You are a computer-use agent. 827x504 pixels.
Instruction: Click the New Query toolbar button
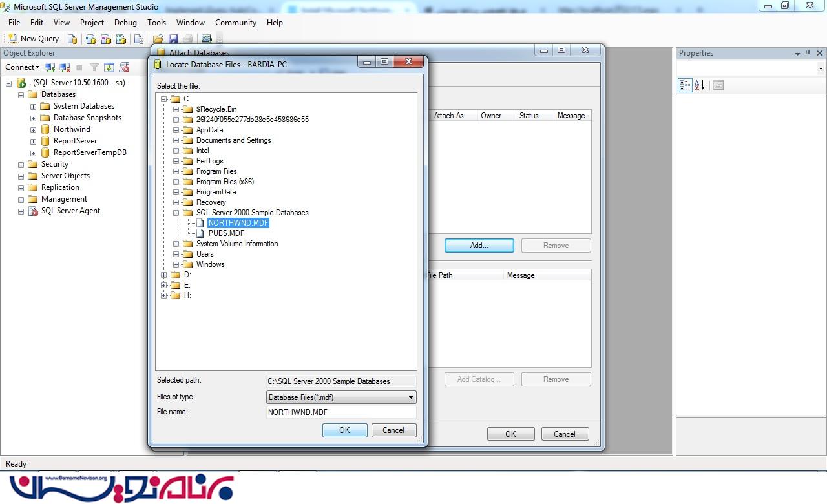point(33,39)
